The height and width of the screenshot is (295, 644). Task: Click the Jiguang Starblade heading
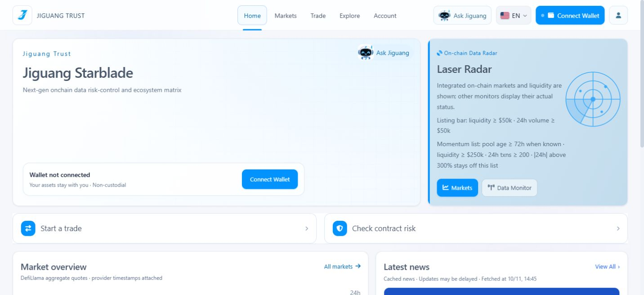tap(78, 73)
